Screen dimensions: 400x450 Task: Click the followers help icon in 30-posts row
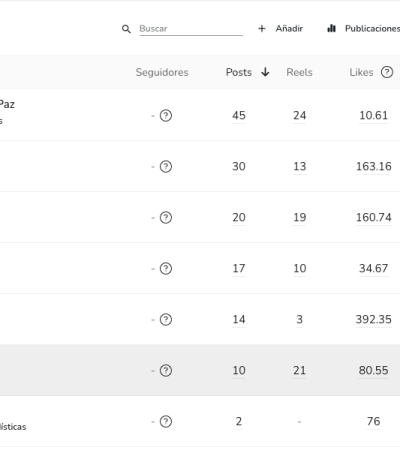point(166,166)
